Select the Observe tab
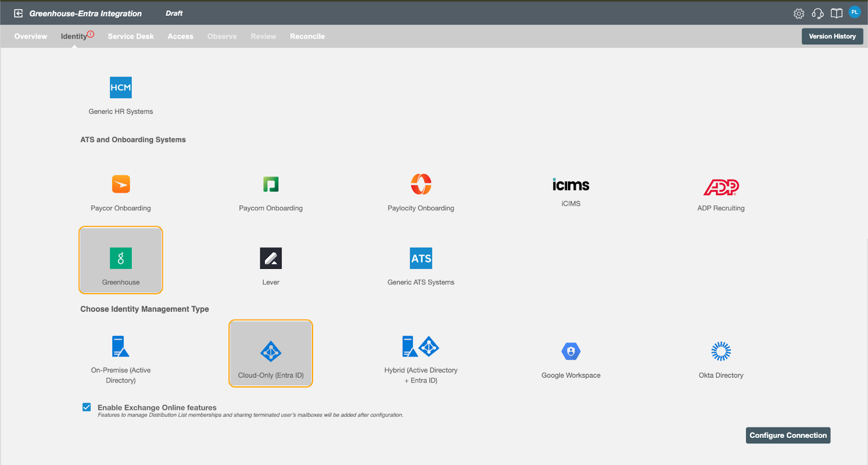868x465 pixels. coord(222,36)
